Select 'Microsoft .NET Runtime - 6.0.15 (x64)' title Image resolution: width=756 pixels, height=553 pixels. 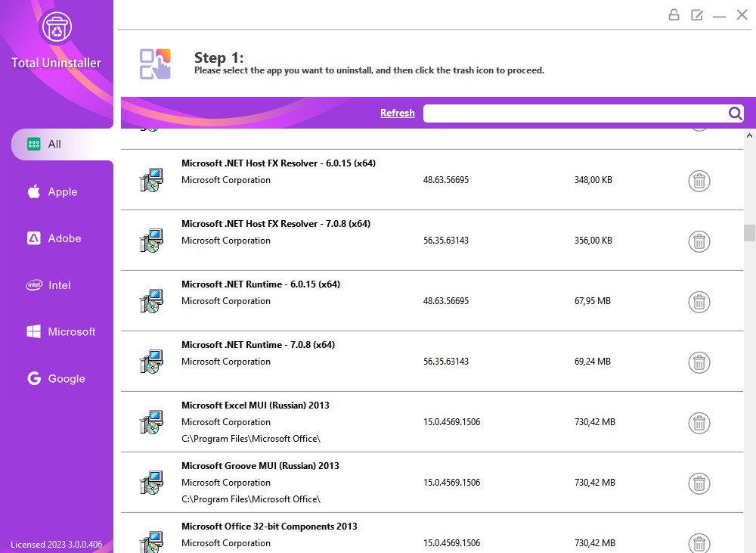click(x=261, y=284)
